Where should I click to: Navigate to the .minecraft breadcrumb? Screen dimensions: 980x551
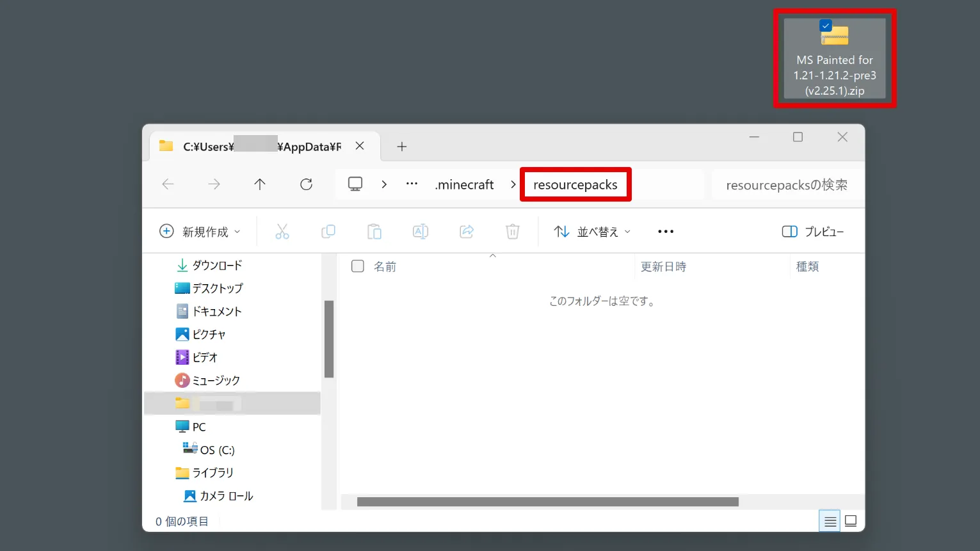464,184
